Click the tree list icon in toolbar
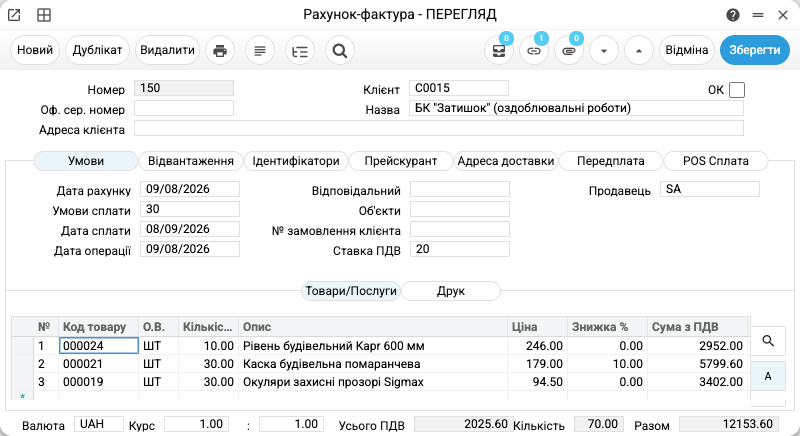 [300, 50]
